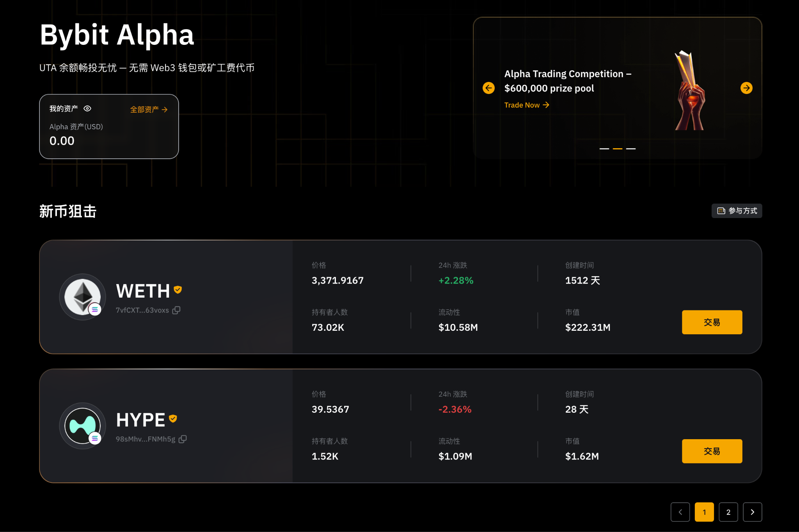799x532 pixels.
Task: Click the card icon on 参与方式 button
Action: (x=721, y=211)
